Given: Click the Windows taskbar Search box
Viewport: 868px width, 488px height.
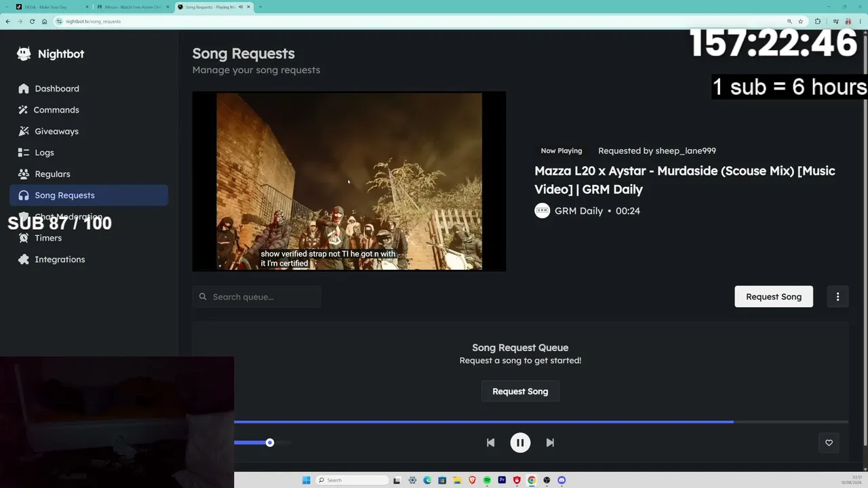Looking at the screenshot, I should (x=351, y=481).
